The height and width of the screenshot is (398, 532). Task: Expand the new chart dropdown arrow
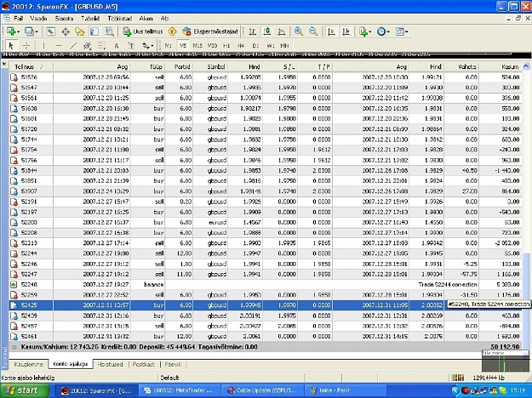19,31
